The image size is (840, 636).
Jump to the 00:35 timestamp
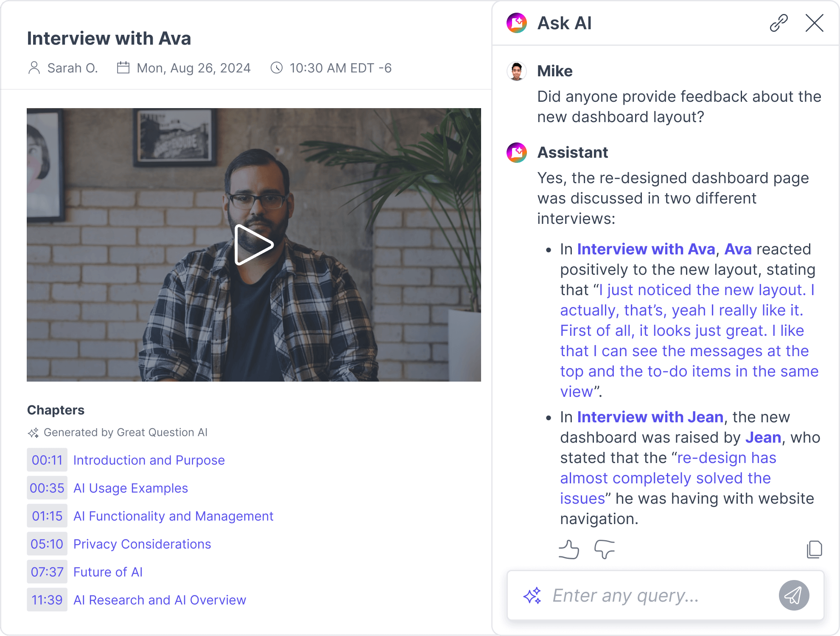click(x=47, y=488)
